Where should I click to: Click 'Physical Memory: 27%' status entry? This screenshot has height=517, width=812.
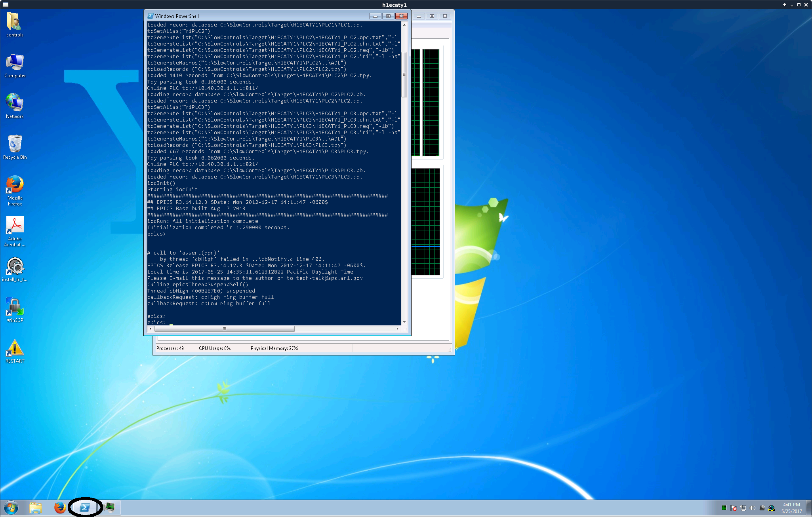coord(274,348)
